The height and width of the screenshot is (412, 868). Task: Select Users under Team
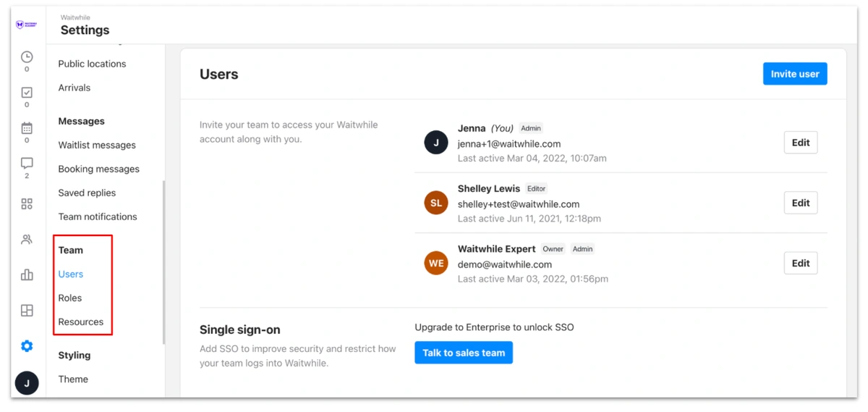point(71,274)
